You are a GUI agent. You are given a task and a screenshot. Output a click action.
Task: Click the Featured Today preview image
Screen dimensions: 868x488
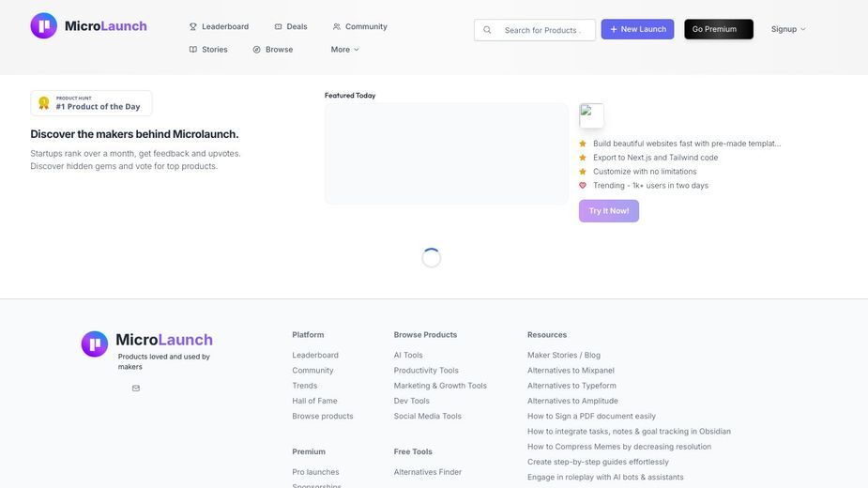[x=446, y=153]
